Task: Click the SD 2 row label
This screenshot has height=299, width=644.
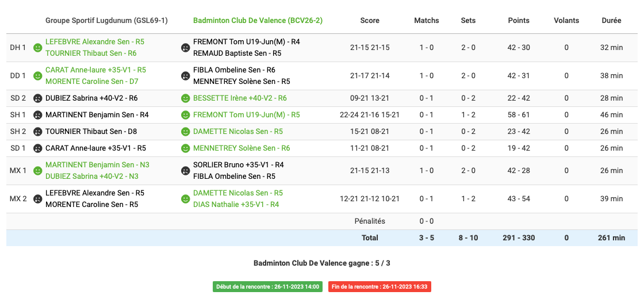Action: (x=18, y=98)
